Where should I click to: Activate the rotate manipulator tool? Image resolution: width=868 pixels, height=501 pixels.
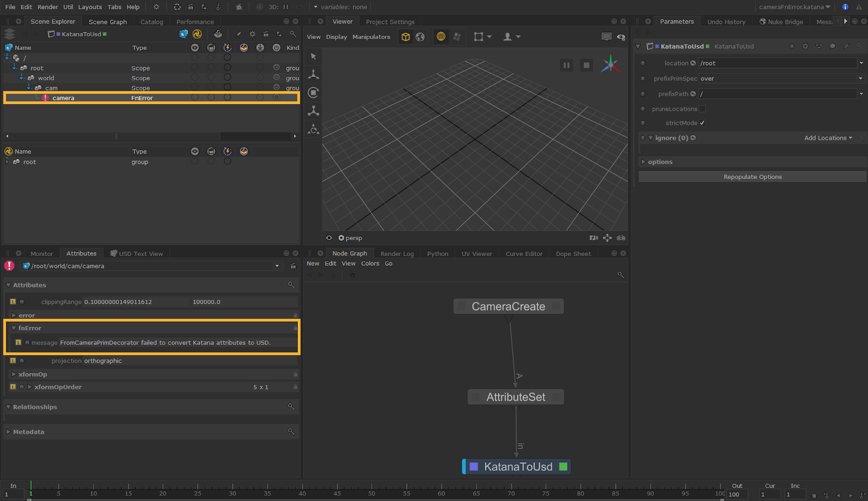[x=314, y=93]
